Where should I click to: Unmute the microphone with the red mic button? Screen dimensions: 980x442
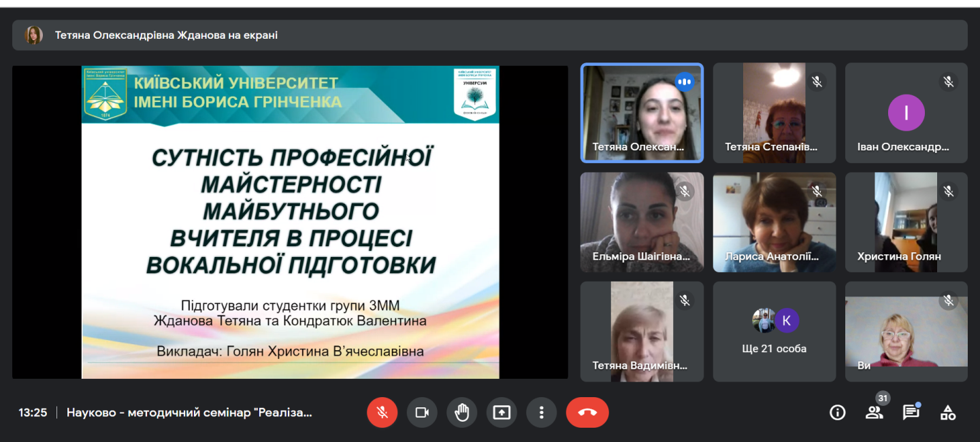382,412
